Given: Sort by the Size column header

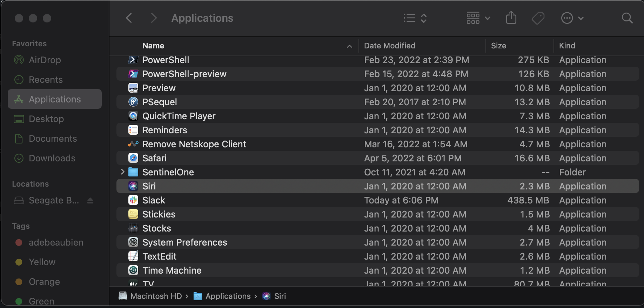Looking at the screenshot, I should [498, 46].
